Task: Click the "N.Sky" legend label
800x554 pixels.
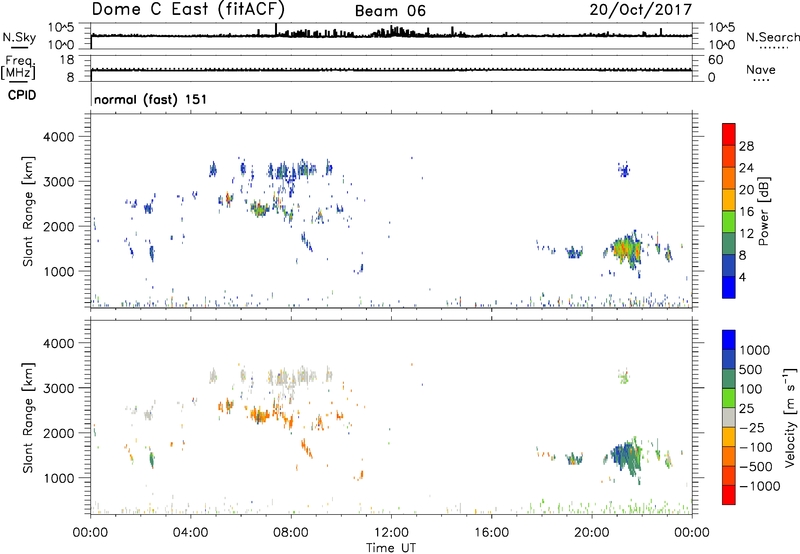Action: (x=19, y=37)
